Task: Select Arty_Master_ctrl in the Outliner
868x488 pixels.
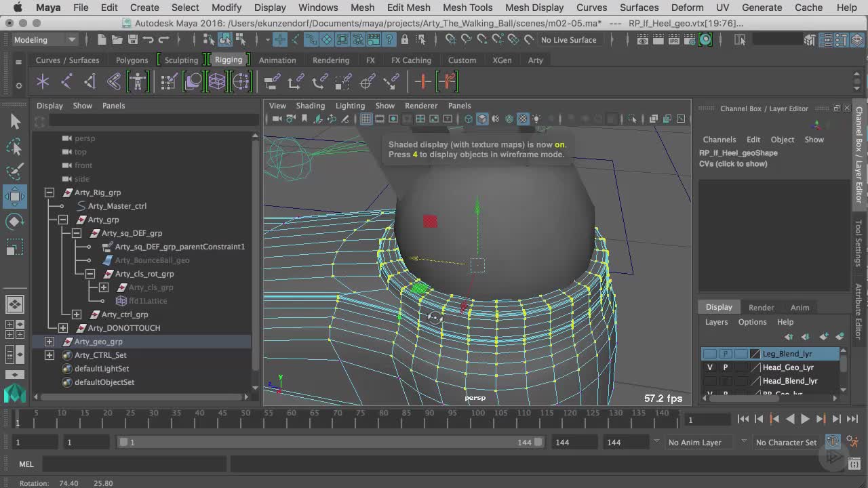Action: [117, 206]
